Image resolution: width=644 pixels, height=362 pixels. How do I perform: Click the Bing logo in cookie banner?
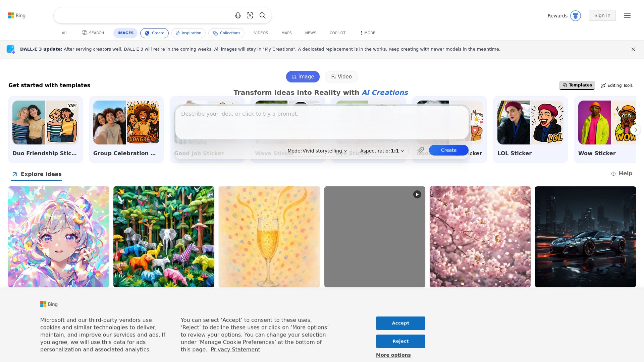49,304
